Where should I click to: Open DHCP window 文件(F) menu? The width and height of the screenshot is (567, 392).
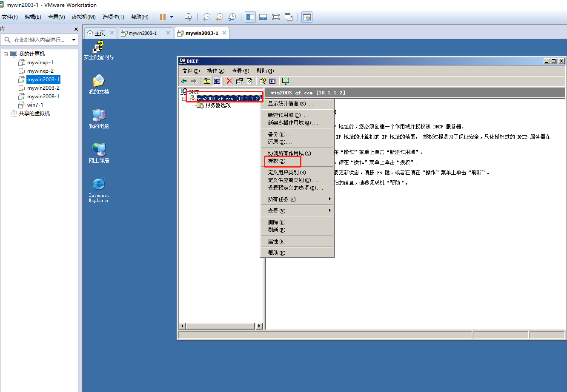pos(191,71)
